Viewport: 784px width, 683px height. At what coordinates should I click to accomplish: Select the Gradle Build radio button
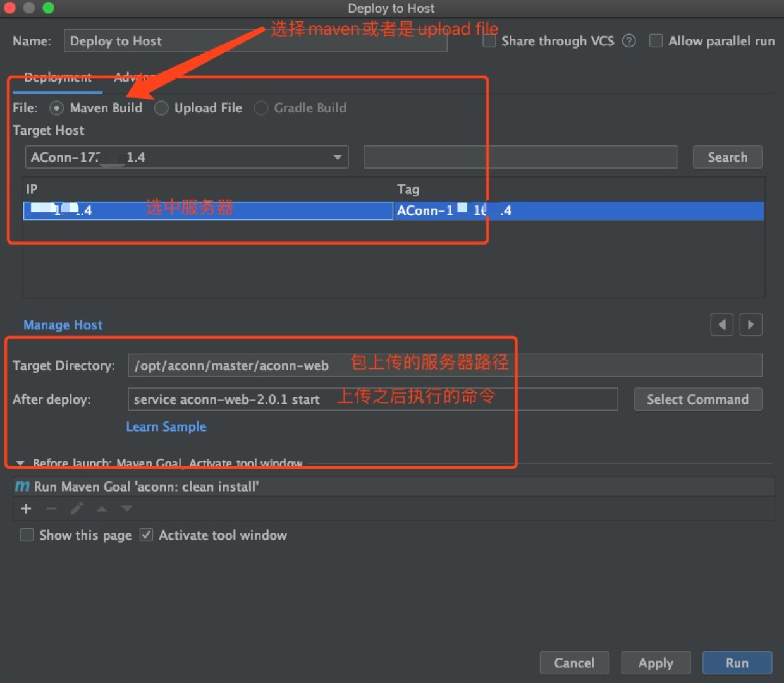260,108
